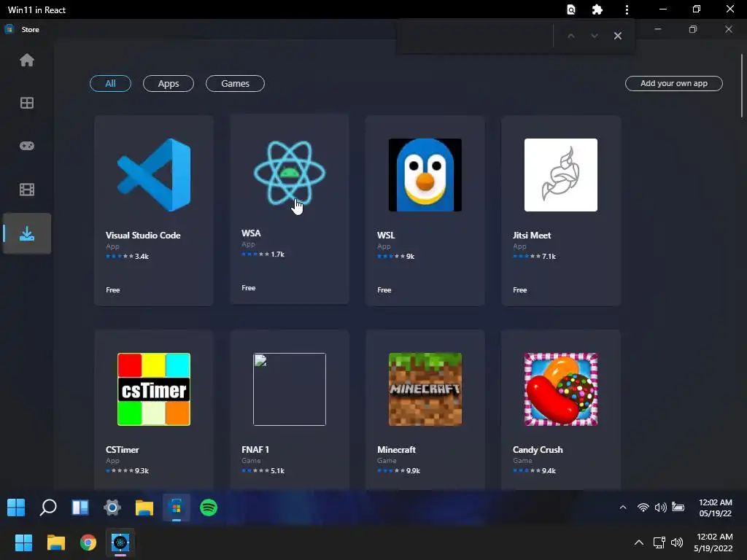Click the WSA title text
Image resolution: width=747 pixels, height=560 pixels.
click(251, 233)
